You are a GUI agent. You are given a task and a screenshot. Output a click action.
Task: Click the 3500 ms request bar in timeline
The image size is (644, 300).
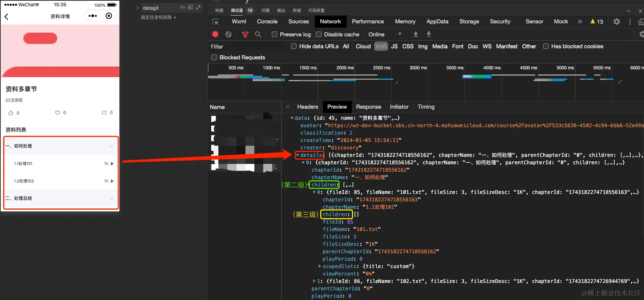476,76
